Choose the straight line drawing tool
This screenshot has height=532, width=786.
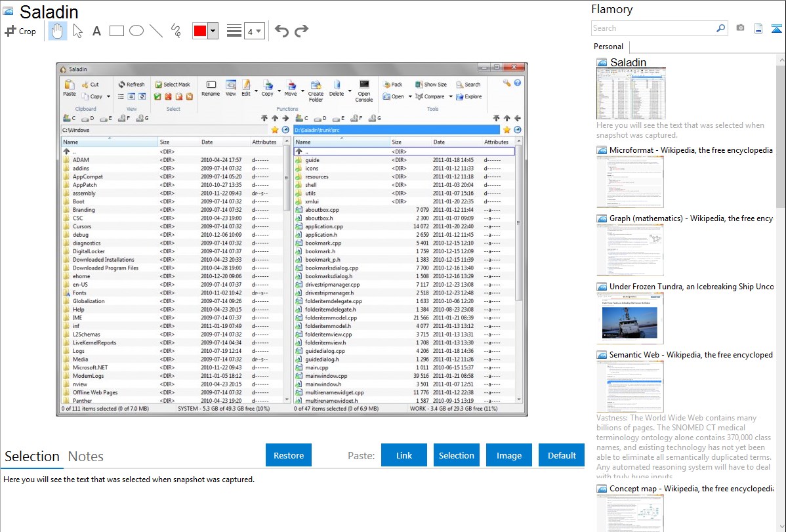(x=156, y=31)
